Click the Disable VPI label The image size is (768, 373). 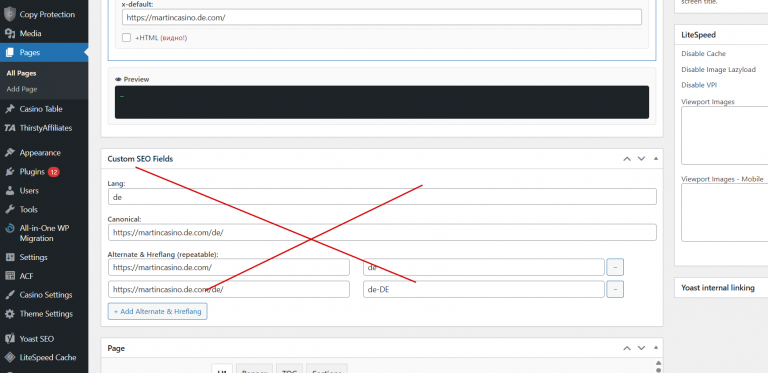(x=699, y=85)
